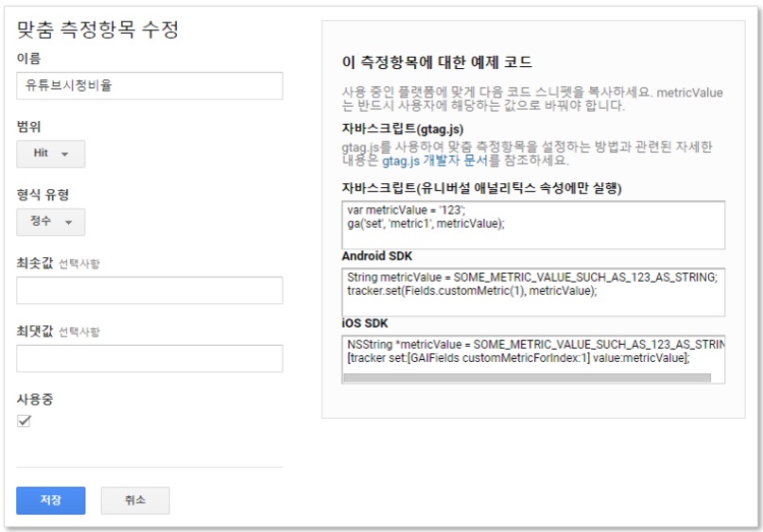The width and height of the screenshot is (763, 532).
Task: Click the Android SDK label
Action: tap(377, 256)
